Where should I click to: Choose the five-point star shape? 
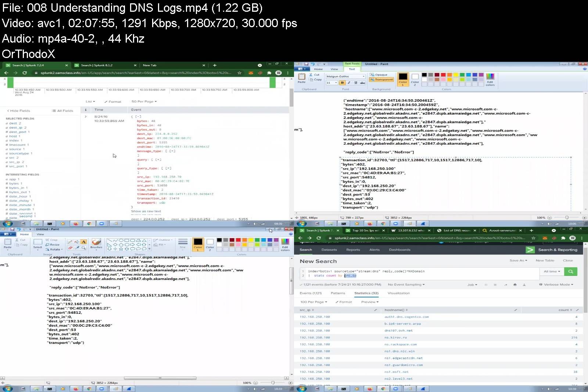pyautogui.click(x=121, y=249)
